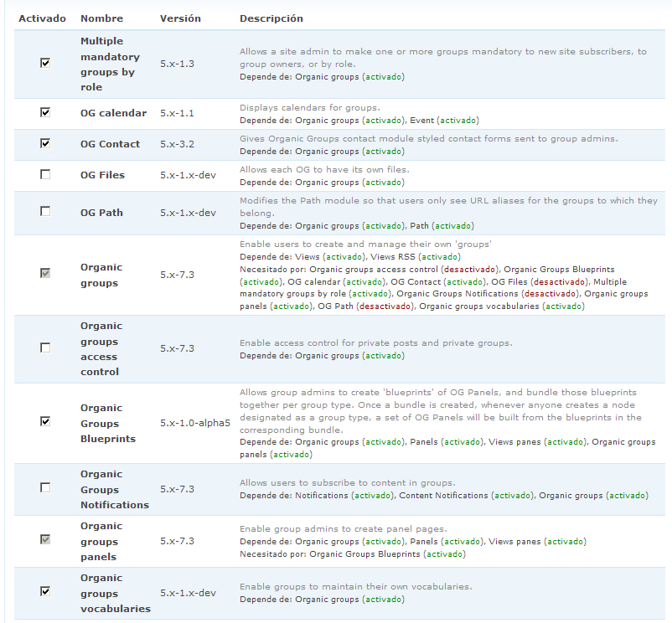The width and height of the screenshot is (672, 623).
Task: Uncheck the Organic Groups Blueprints module
Action: (x=45, y=421)
